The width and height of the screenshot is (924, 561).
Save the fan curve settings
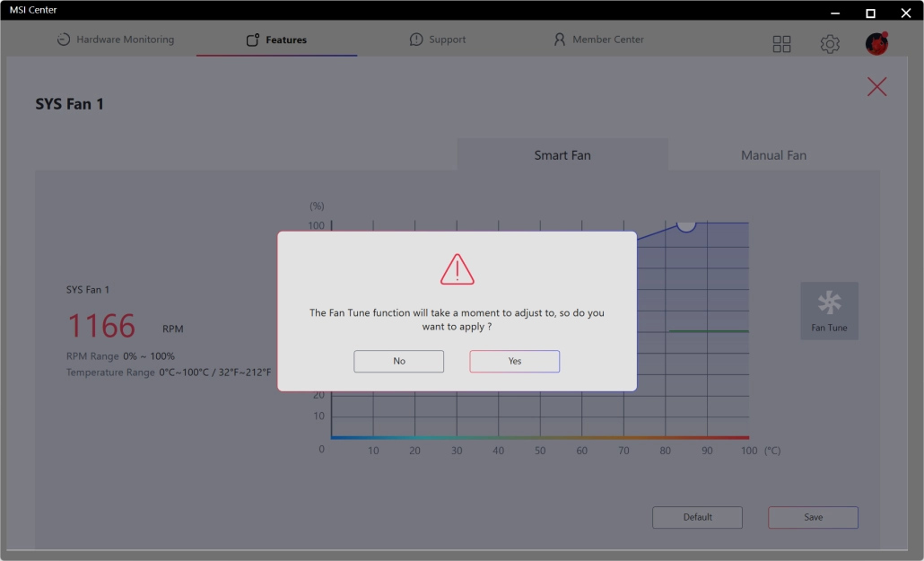tap(814, 517)
